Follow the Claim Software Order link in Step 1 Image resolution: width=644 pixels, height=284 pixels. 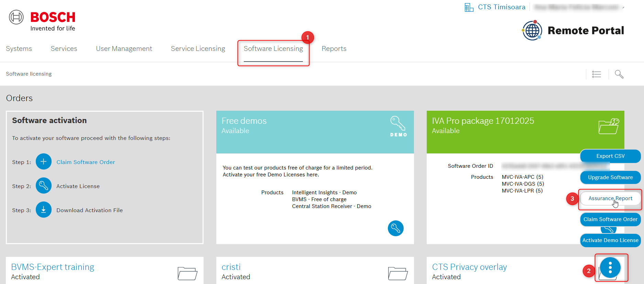pyautogui.click(x=86, y=162)
